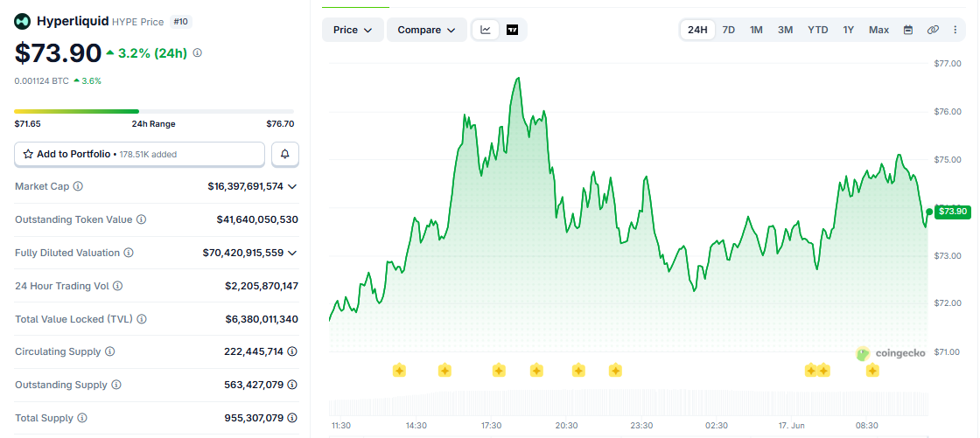Click info icon after 955,307,079 value
The image size is (980, 438).
click(x=292, y=418)
